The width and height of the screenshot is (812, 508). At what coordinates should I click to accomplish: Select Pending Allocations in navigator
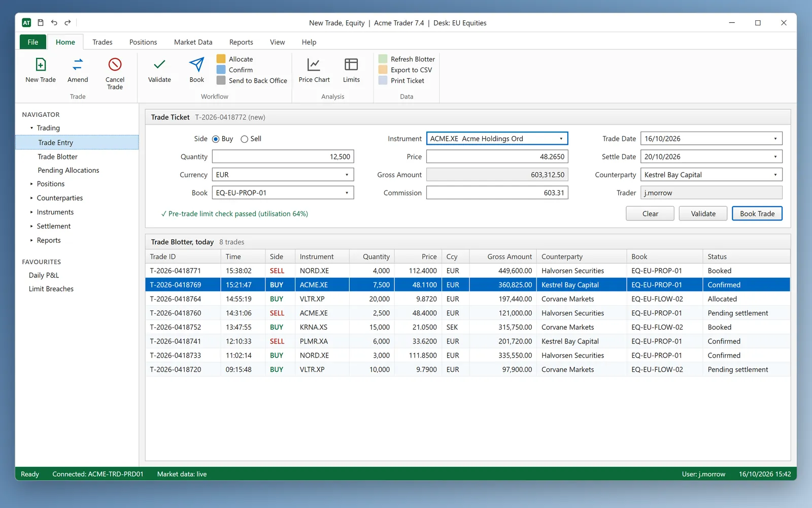(69, 171)
